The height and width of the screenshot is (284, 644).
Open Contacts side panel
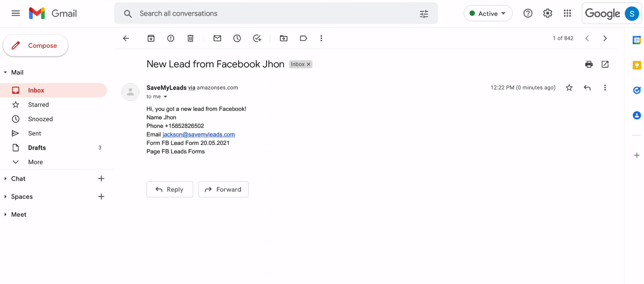[x=637, y=115]
